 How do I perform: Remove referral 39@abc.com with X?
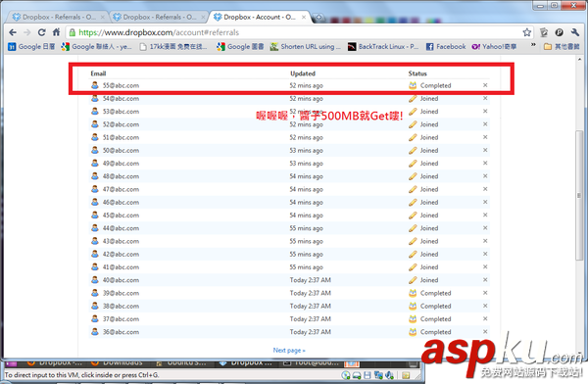[485, 293]
